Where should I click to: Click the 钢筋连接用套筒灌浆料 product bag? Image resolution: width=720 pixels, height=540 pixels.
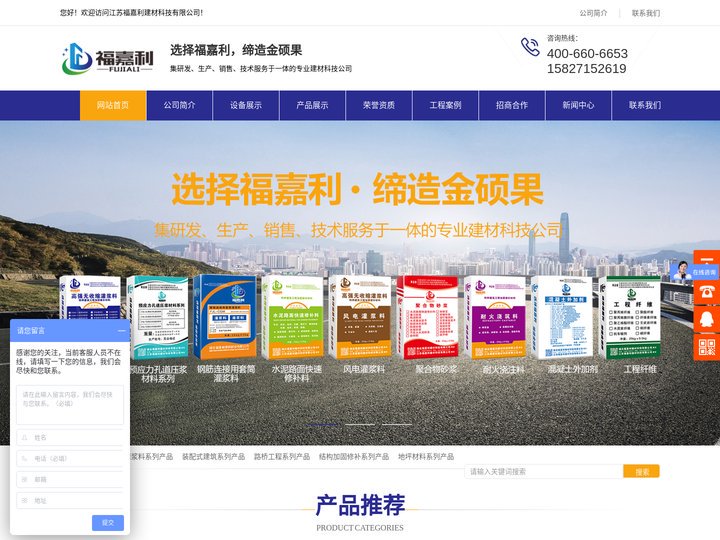tap(225, 317)
